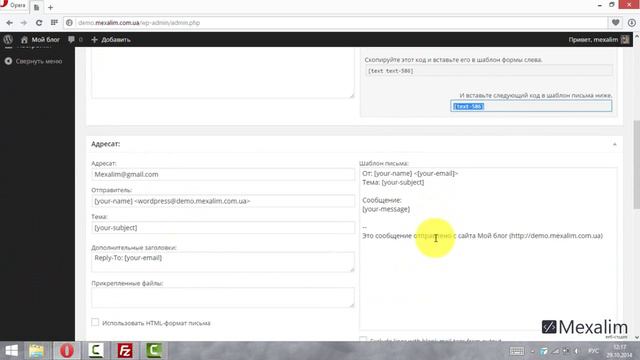Open user menu Привет, mexalim

point(598,40)
